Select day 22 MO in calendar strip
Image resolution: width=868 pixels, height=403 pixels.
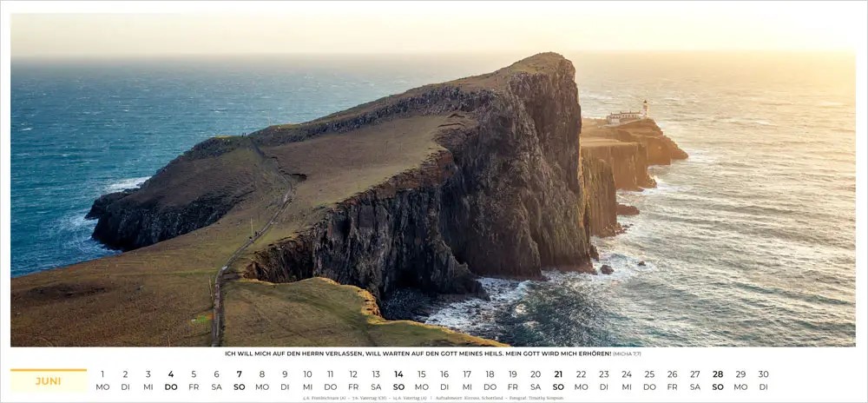(581, 380)
